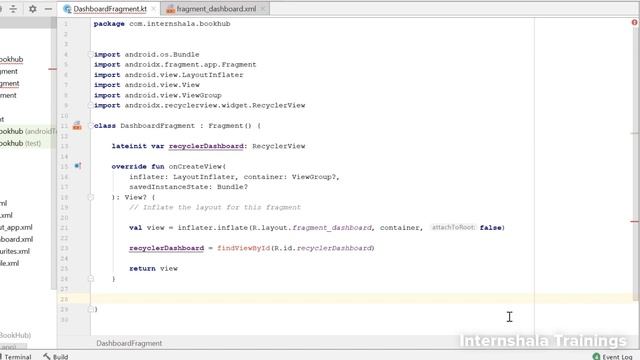Switch to the fragment_dashboard.xml tab
The width and height of the screenshot is (640, 360).
[x=216, y=9]
